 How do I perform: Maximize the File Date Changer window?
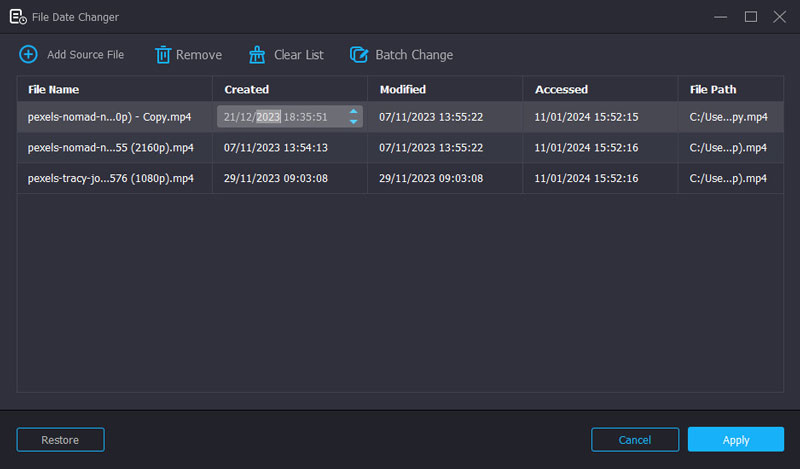pos(750,17)
